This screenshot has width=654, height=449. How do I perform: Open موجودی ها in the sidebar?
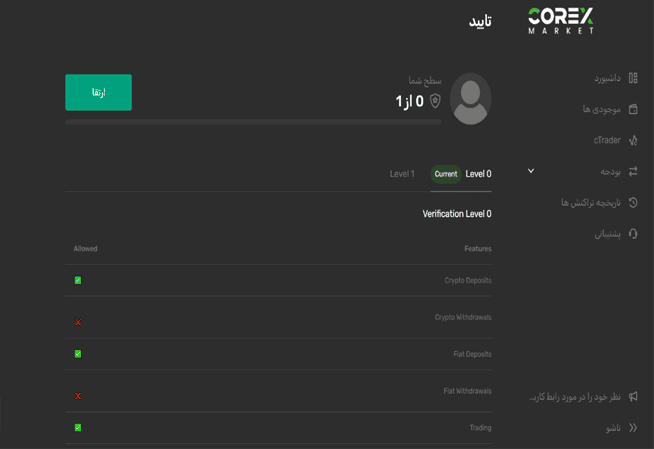[x=601, y=109]
